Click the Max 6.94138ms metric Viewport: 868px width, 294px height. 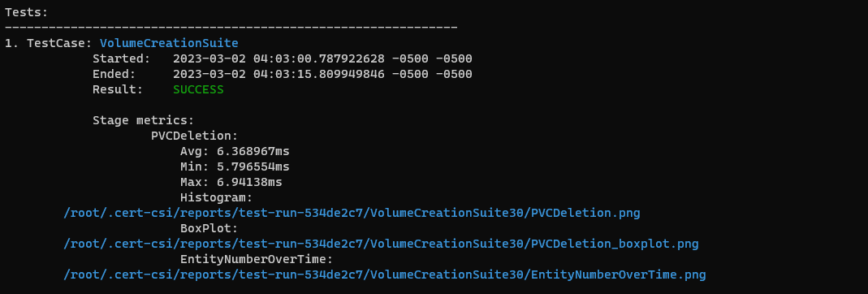(x=231, y=182)
